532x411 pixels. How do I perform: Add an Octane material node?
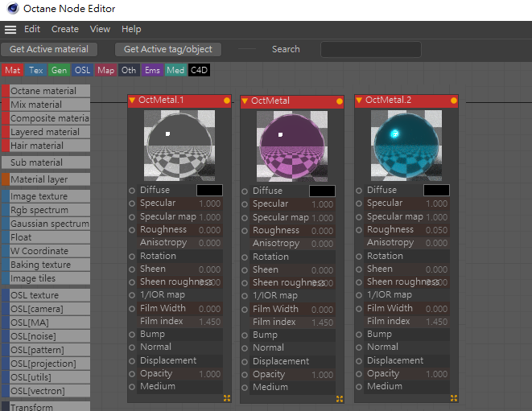[x=46, y=91]
